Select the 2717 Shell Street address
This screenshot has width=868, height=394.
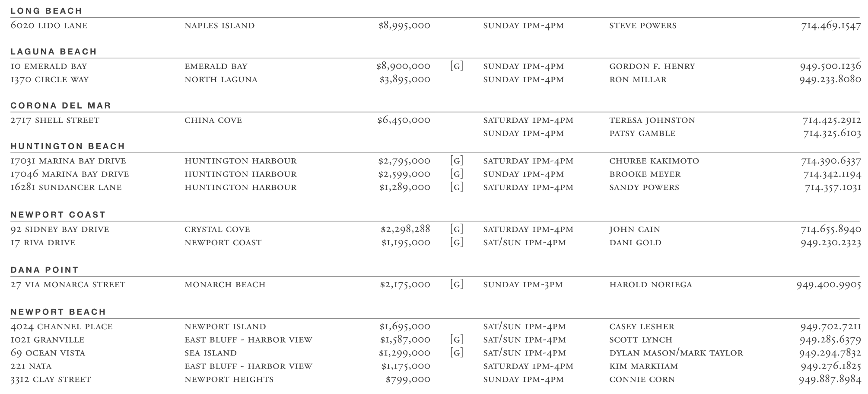click(55, 120)
